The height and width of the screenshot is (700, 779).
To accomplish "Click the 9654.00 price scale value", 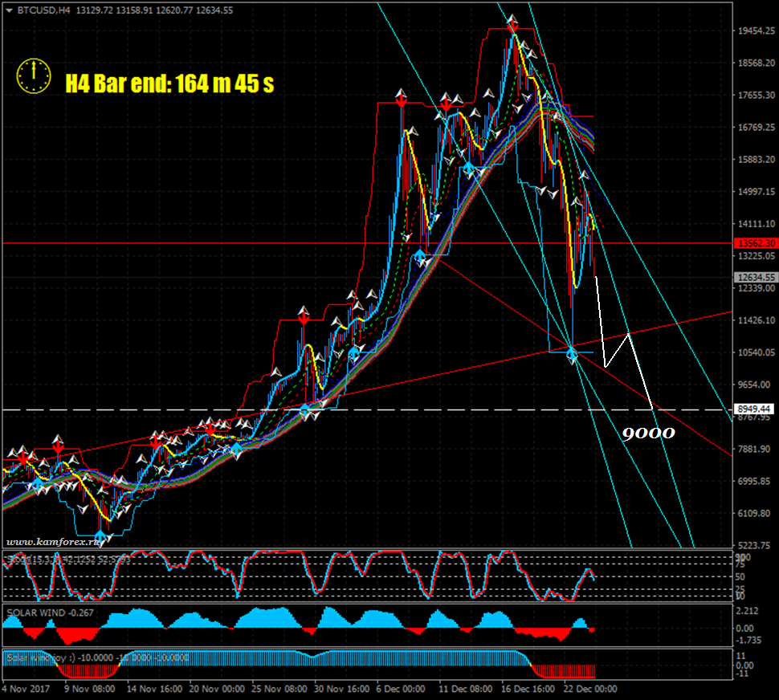I will 754,385.
